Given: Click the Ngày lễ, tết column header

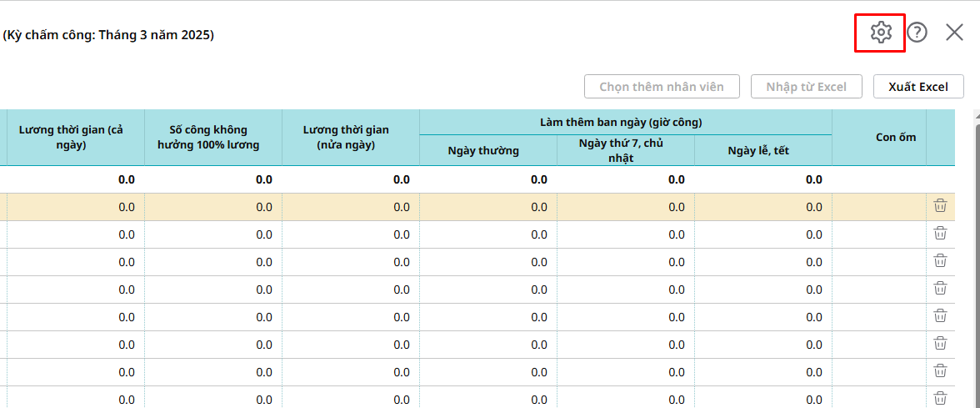Looking at the screenshot, I should point(758,151).
